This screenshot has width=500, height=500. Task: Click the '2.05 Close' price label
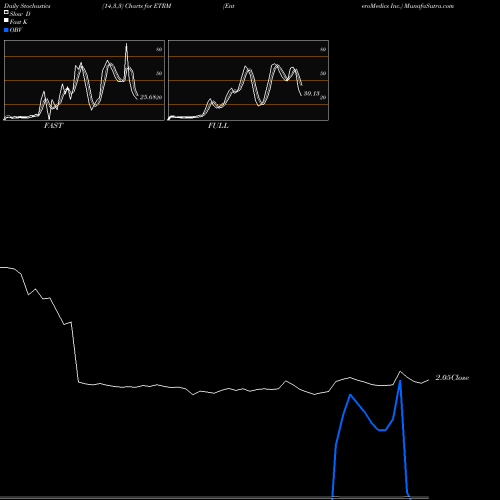pos(452,378)
